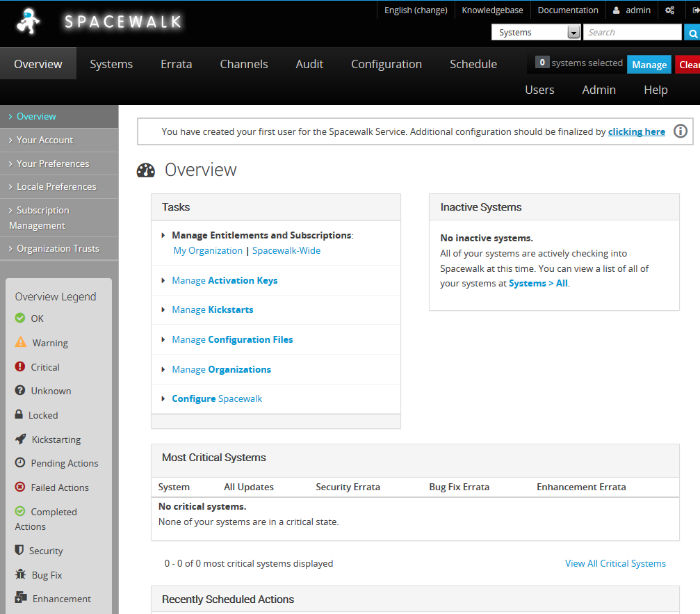
Task: Click chevron beside Organization Trusts sidebar item
Action: click(x=10, y=249)
